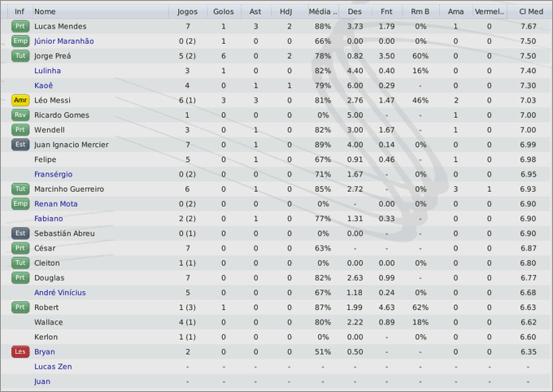This screenshot has width=553, height=392.
Task: Click the yellow Amr badge beside Léo Messi
Action: 20,100
